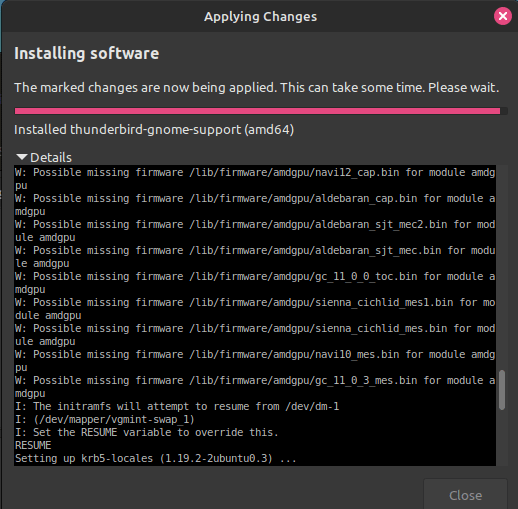Click the 'Installing software' heading
Viewport: 518px width, 509px height.
pos(87,53)
